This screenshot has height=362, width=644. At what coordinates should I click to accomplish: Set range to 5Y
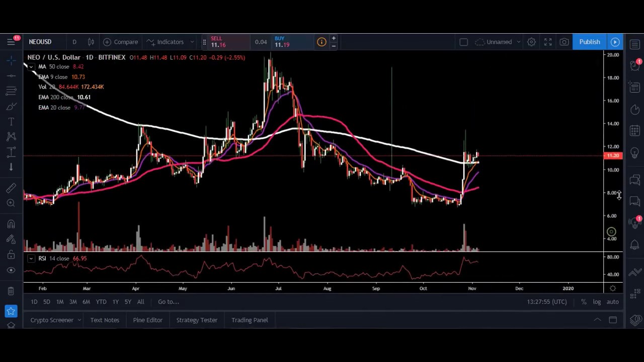(128, 302)
